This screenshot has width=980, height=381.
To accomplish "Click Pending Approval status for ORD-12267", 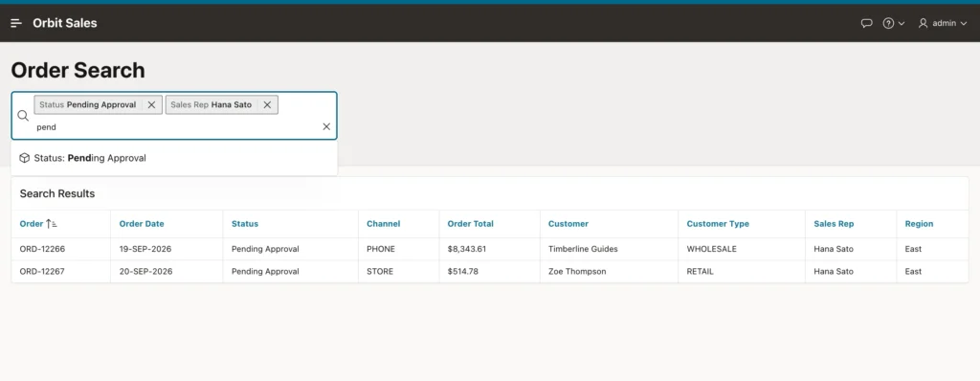I will click(x=265, y=272).
